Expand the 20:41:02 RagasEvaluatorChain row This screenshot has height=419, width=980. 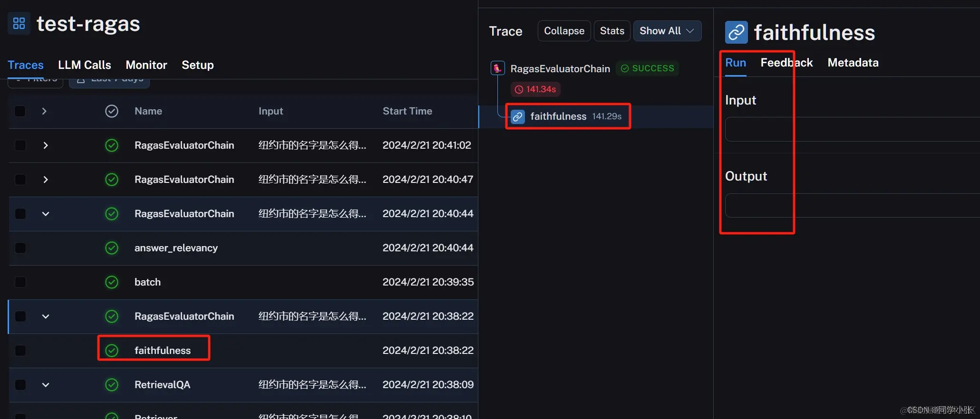point(46,145)
